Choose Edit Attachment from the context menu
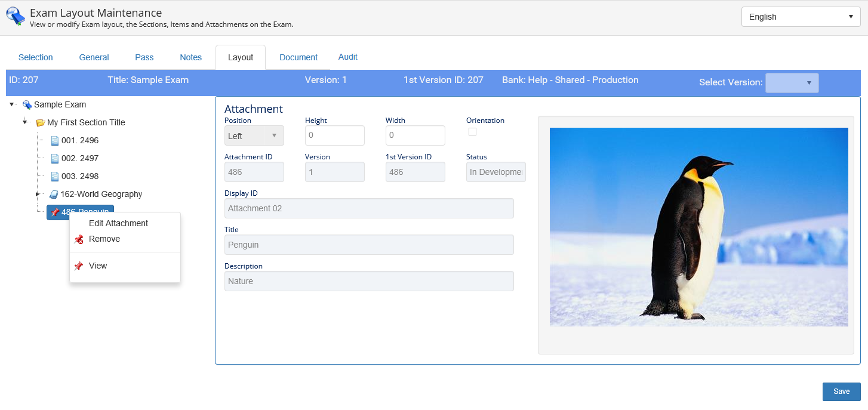The height and width of the screenshot is (410, 868). pyautogui.click(x=118, y=223)
